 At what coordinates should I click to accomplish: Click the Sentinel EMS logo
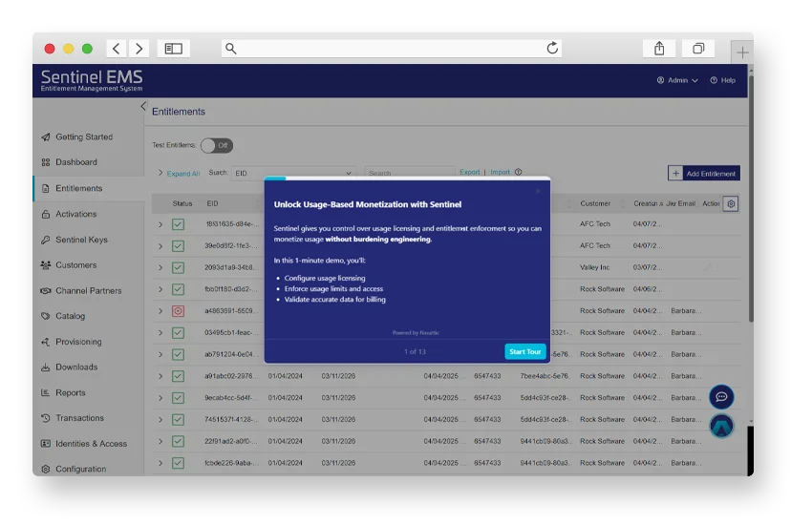[x=92, y=80]
